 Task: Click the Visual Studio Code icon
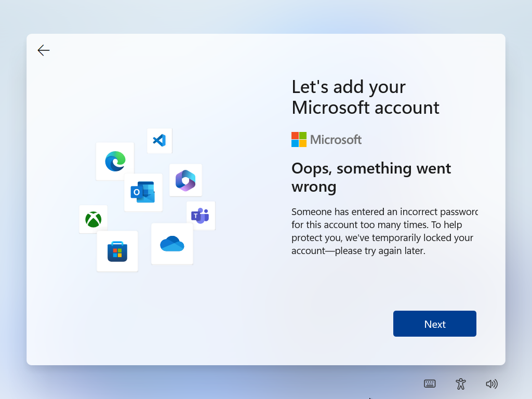[x=159, y=140]
